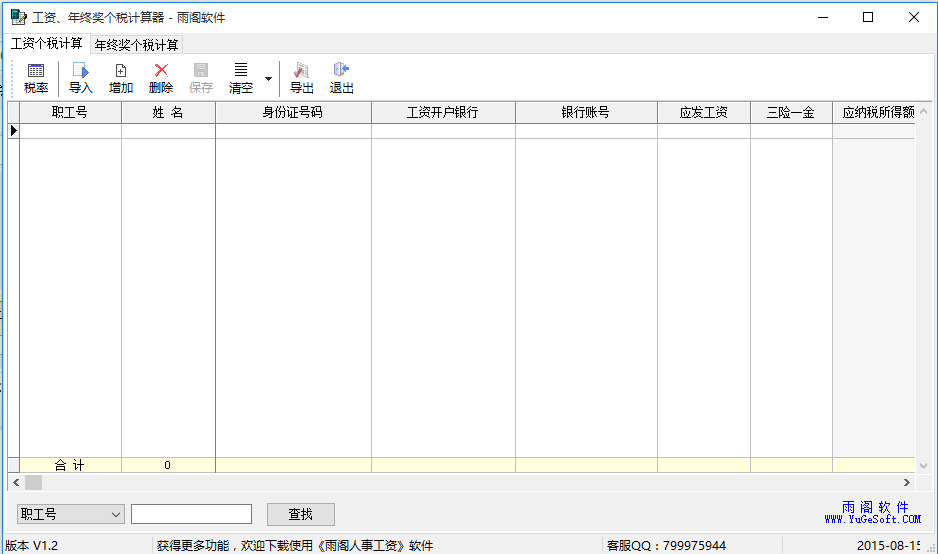Click the search text input box
Image resolution: width=938 pixels, height=554 pixels.
[x=191, y=514]
